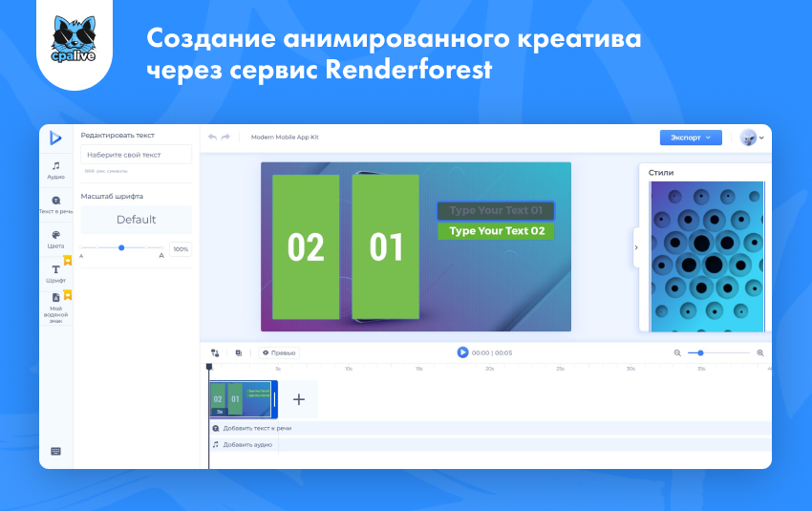This screenshot has width=812, height=511.
Task: Click the music note icon in audio row
Action: coord(216,444)
